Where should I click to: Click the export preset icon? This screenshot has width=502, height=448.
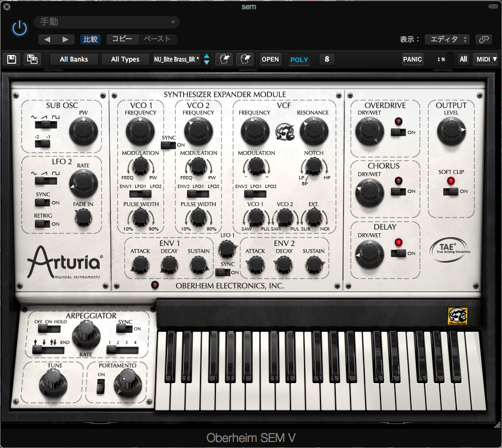click(x=245, y=59)
